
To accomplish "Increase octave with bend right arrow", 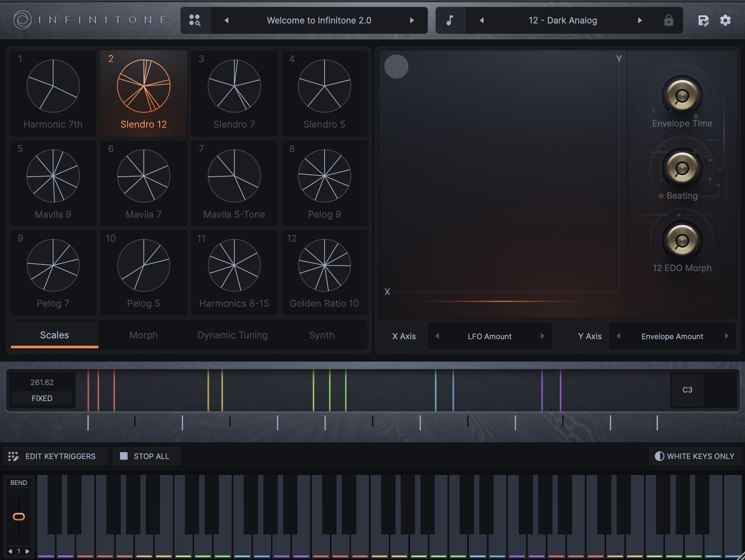I will [x=27, y=551].
